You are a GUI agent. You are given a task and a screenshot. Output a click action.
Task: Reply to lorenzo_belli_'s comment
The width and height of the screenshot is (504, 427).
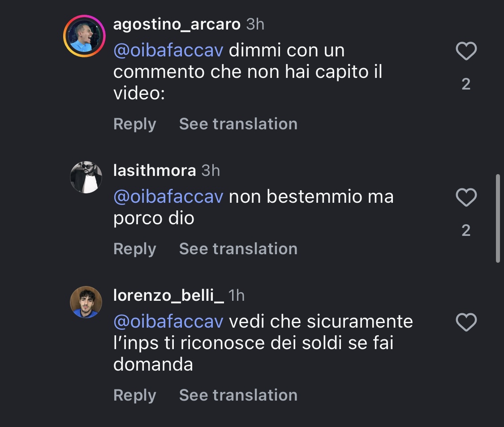point(134,395)
